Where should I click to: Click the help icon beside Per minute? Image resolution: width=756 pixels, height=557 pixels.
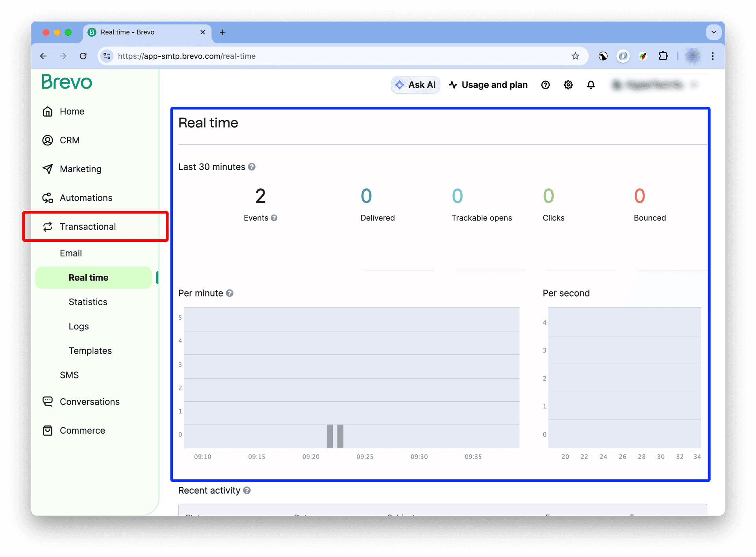pos(230,293)
